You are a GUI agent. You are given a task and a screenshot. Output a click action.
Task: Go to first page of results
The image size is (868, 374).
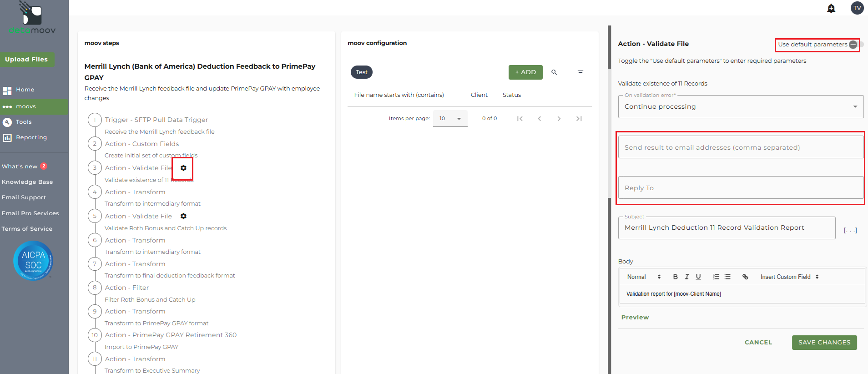click(x=520, y=119)
